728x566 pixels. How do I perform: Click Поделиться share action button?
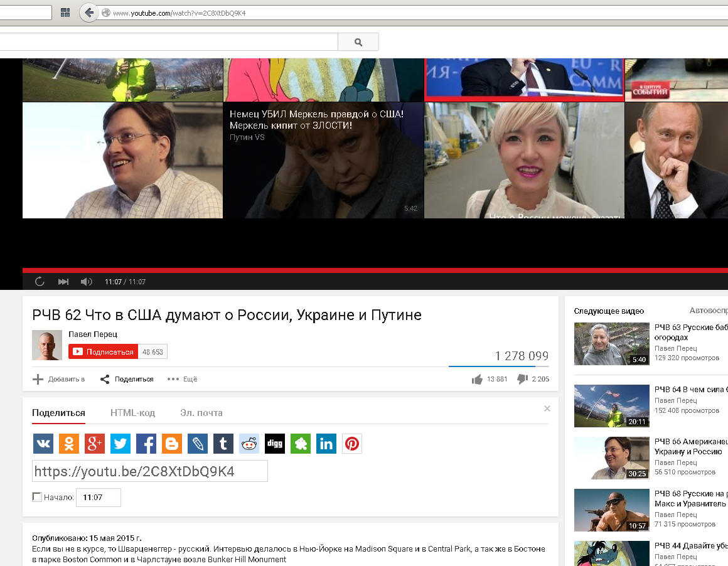click(x=127, y=380)
